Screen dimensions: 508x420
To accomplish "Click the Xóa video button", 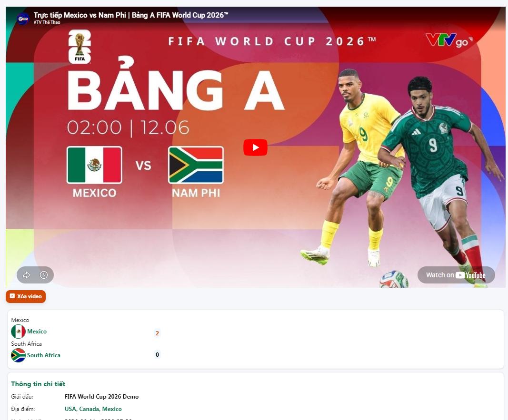I will [26, 296].
